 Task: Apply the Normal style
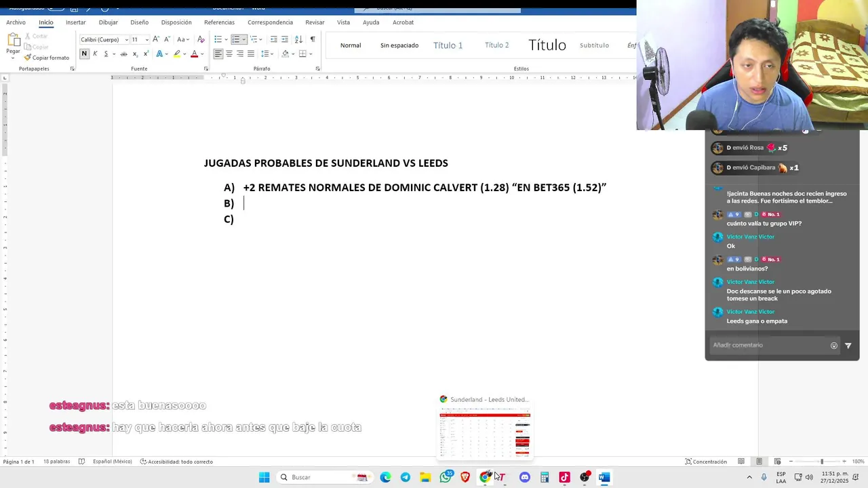[x=351, y=45]
